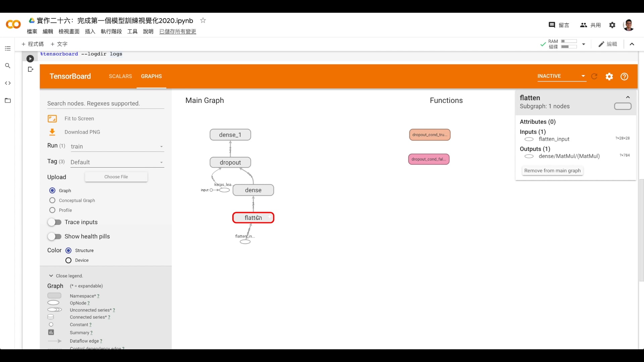Open code snippets sidebar icon
This screenshot has height=362, width=644.
(8, 83)
